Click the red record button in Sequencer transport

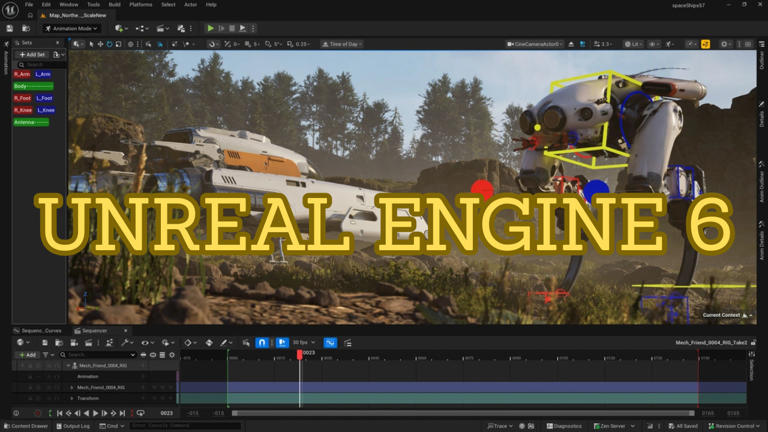click(38, 413)
